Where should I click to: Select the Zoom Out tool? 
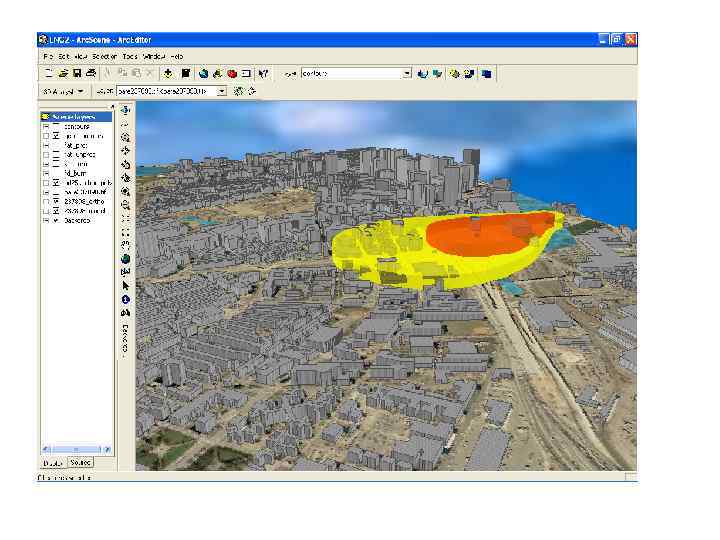125,205
